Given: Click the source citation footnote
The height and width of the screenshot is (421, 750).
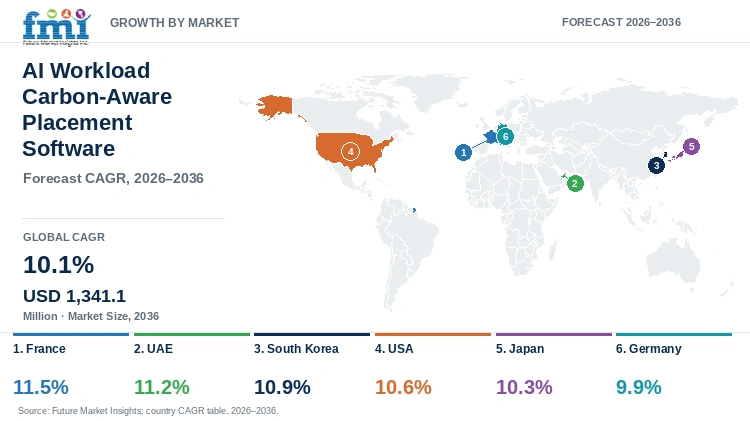Looking at the screenshot, I should tap(148, 410).
